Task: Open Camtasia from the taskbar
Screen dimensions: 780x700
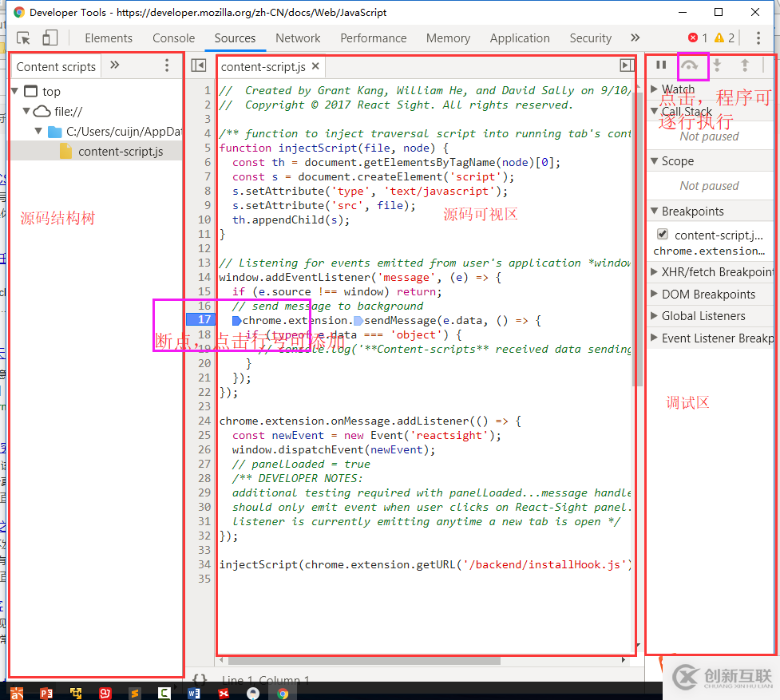Action: coord(164,693)
